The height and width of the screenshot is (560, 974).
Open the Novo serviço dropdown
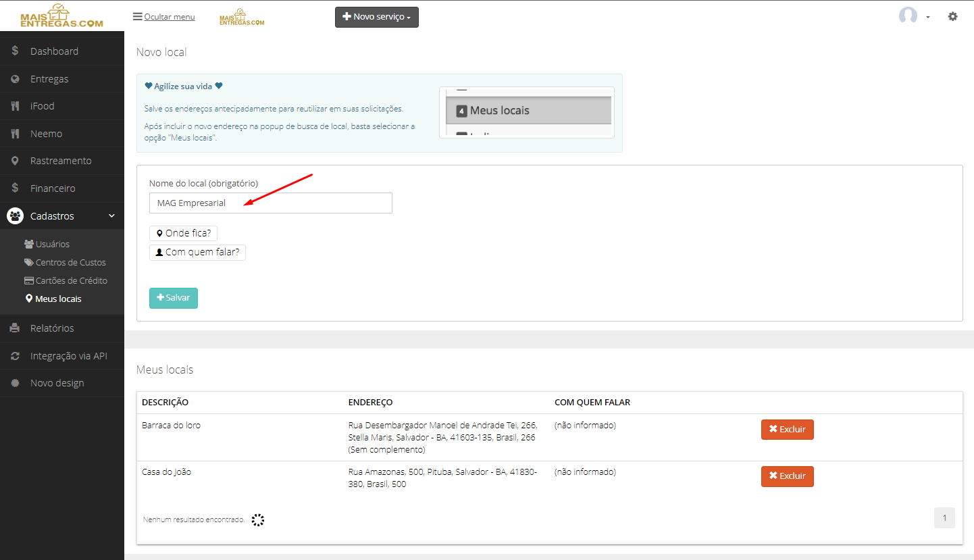pyautogui.click(x=377, y=17)
